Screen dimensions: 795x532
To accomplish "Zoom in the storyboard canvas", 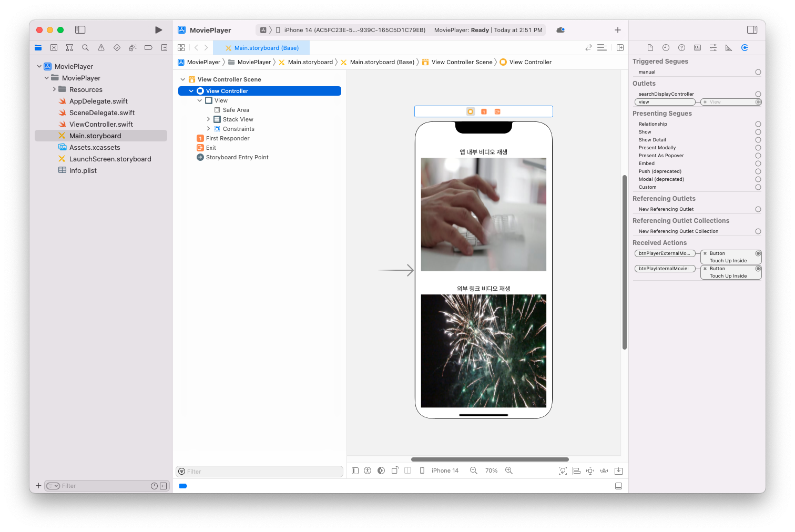I will (x=509, y=470).
